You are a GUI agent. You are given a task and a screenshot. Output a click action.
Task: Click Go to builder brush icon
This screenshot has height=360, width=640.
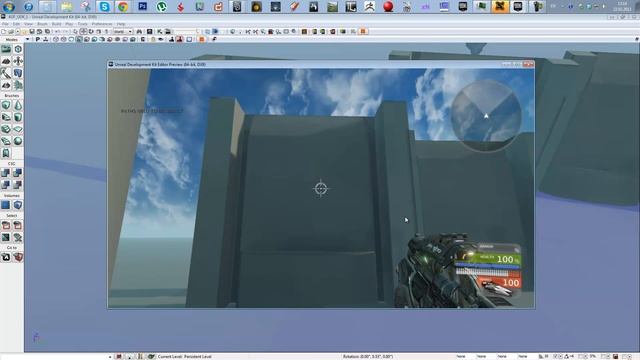pos(18,258)
